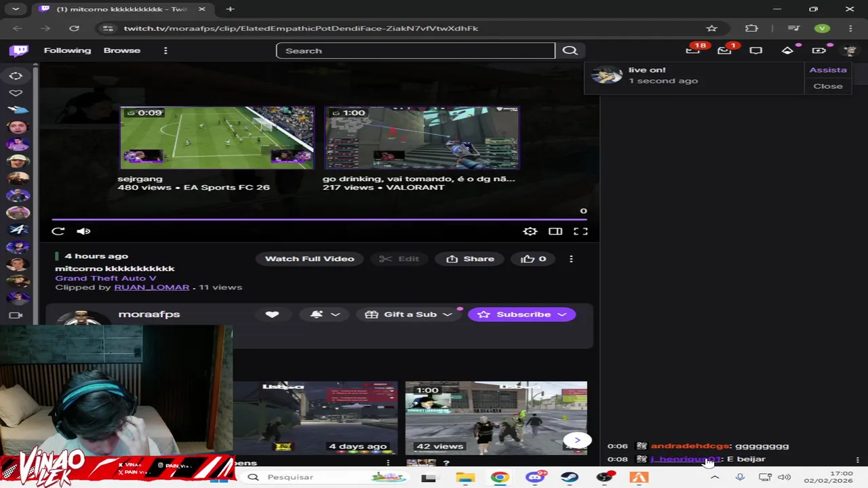Toggle fullscreen on the clip player
Viewport: 868px width, 488px height.
(x=580, y=231)
